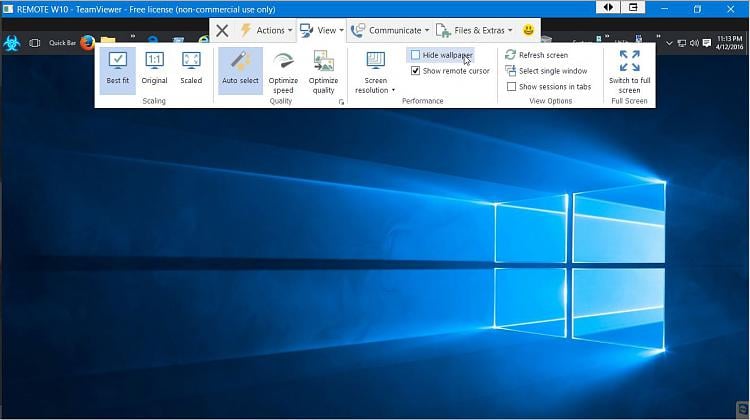Select Best fit scaling
Viewport: 750px width, 420px height.
(118, 70)
